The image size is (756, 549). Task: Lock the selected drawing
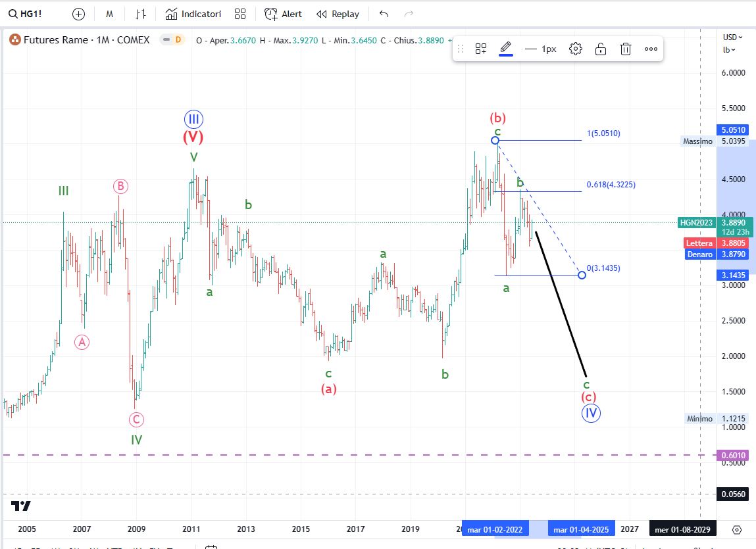tap(600, 49)
